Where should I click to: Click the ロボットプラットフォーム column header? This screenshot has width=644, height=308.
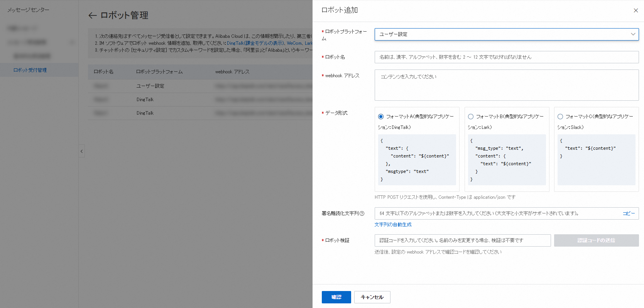click(159, 72)
